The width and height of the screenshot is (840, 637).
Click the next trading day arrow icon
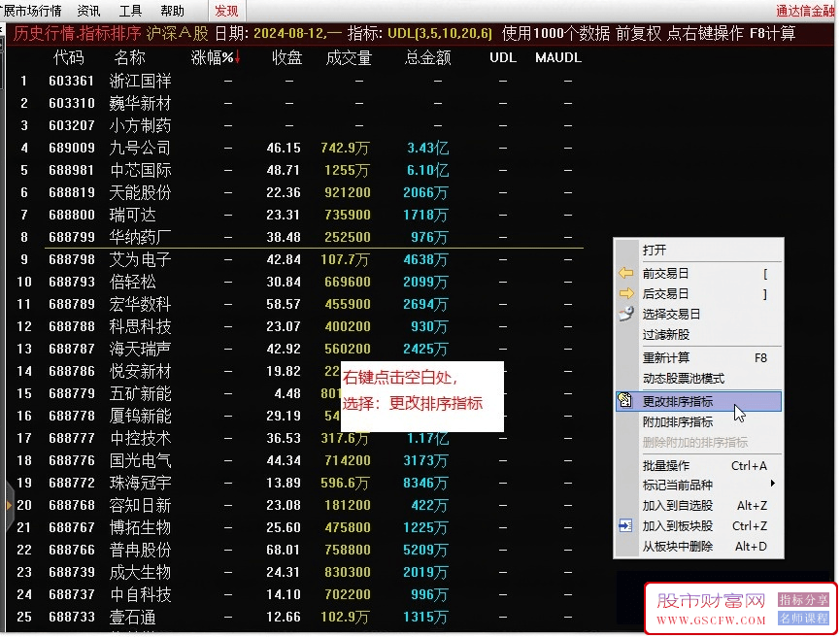625,293
